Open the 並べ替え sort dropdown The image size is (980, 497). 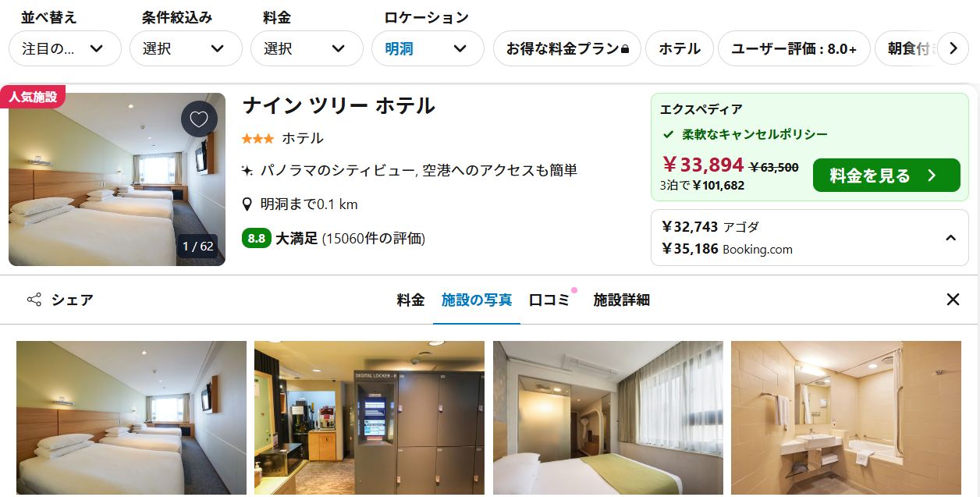click(65, 48)
